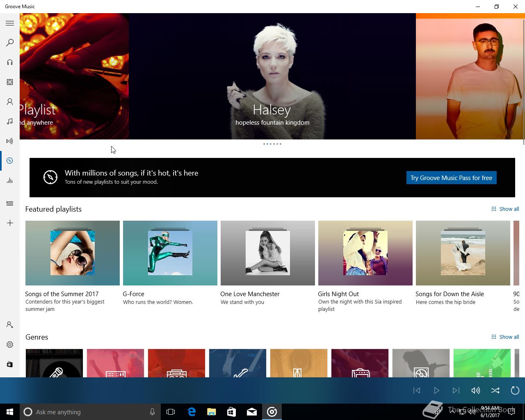Open File Explorer from the taskbar
The width and height of the screenshot is (525, 420).
212,412
